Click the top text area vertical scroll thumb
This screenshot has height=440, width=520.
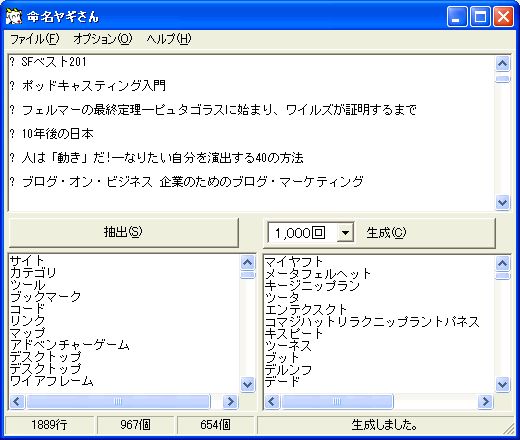pos(502,79)
